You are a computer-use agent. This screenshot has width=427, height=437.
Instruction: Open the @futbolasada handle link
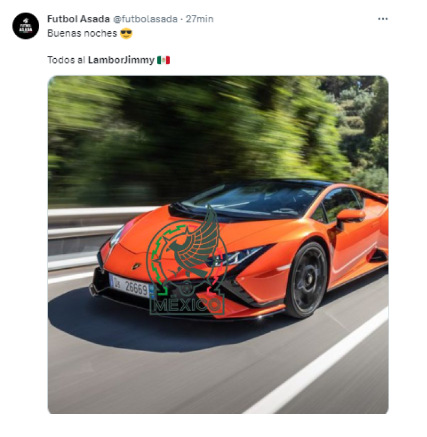coord(145,19)
